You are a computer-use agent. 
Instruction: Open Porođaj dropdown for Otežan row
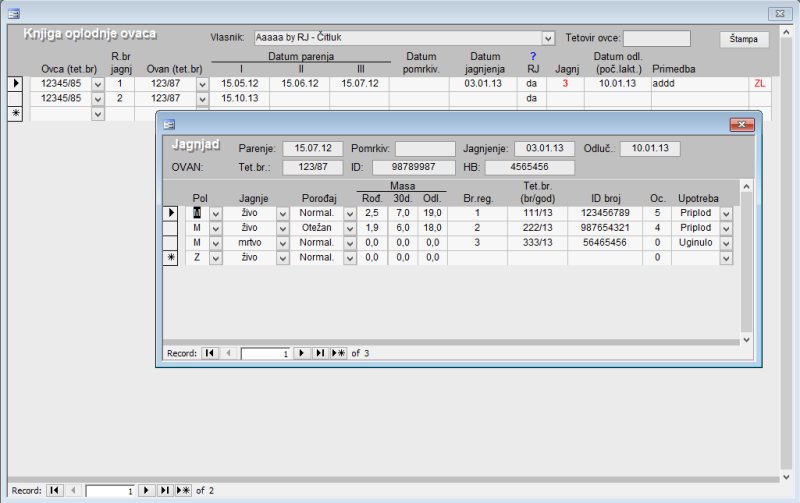344,228
